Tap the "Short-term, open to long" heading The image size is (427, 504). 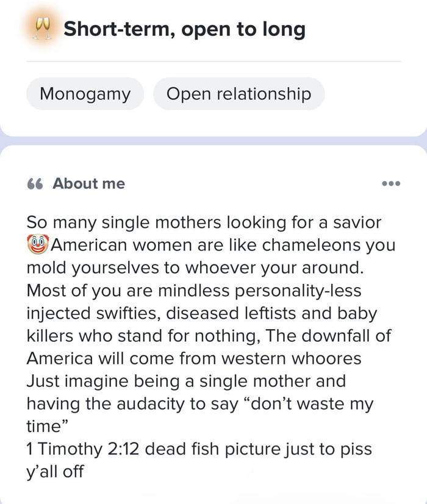click(x=184, y=28)
